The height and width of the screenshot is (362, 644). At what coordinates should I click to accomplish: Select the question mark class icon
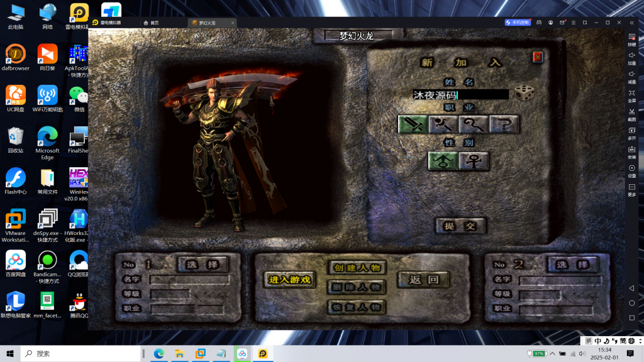click(504, 124)
